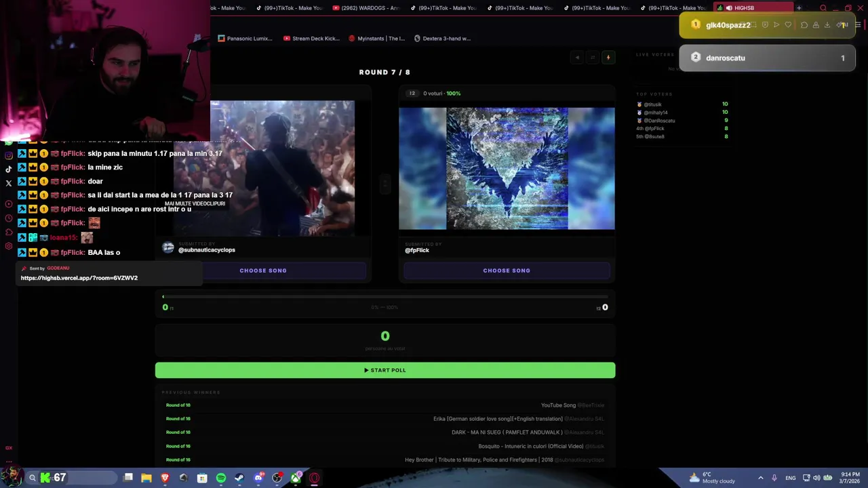Viewport: 868px width, 488px height.
Task: Choose the song submitted by @fpFlick
Action: (507, 270)
